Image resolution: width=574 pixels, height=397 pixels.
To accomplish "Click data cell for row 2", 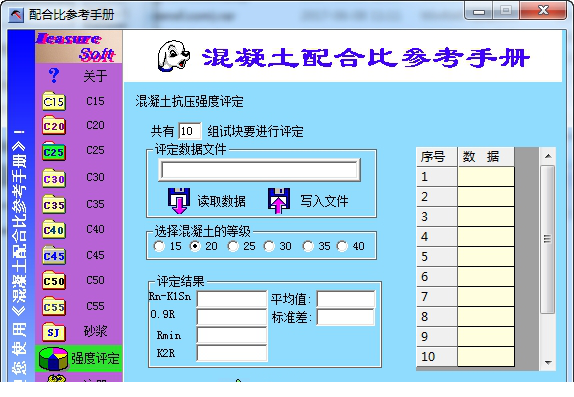I will pos(486,197).
